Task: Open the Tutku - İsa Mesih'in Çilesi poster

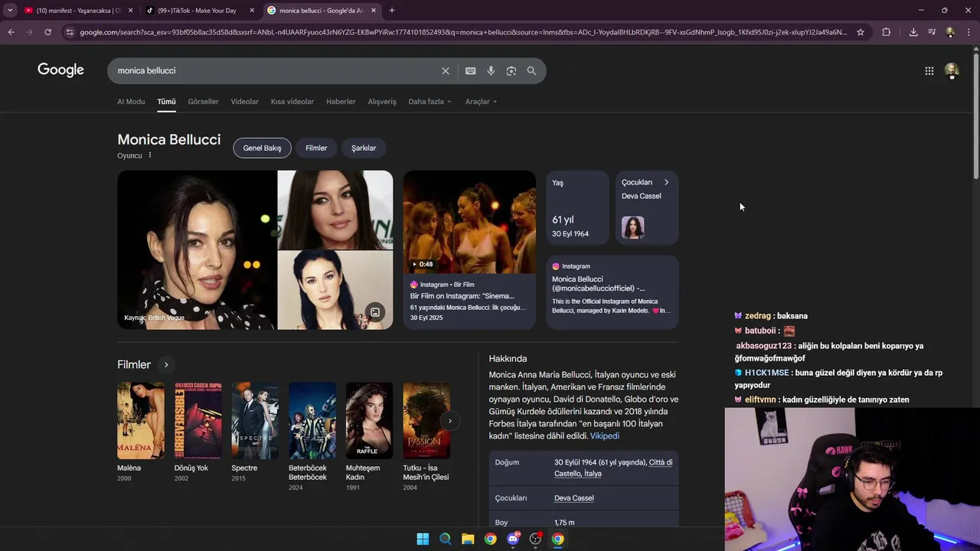Action: pyautogui.click(x=426, y=420)
